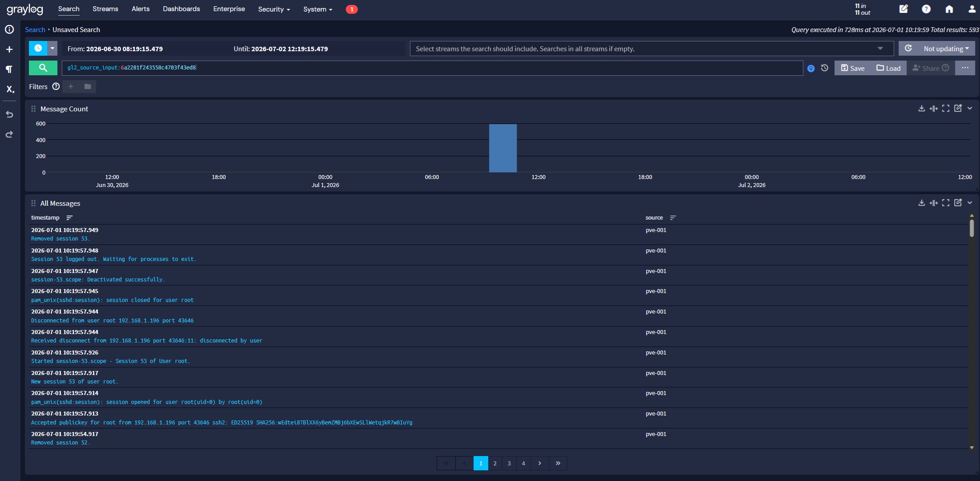The height and width of the screenshot is (481, 980).
Task: Open the highlighting pilcrow sidebar icon
Action: point(9,69)
